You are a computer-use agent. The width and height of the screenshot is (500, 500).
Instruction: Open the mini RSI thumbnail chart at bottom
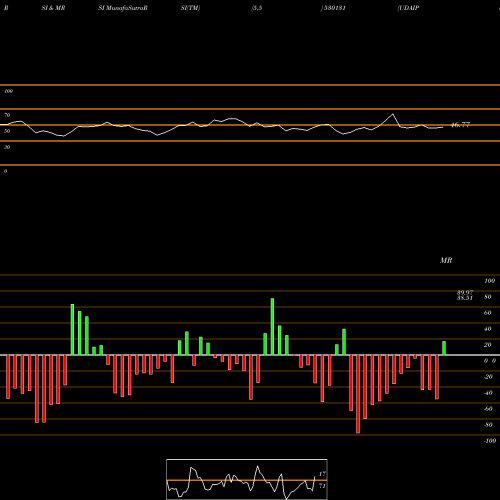(x=247, y=479)
